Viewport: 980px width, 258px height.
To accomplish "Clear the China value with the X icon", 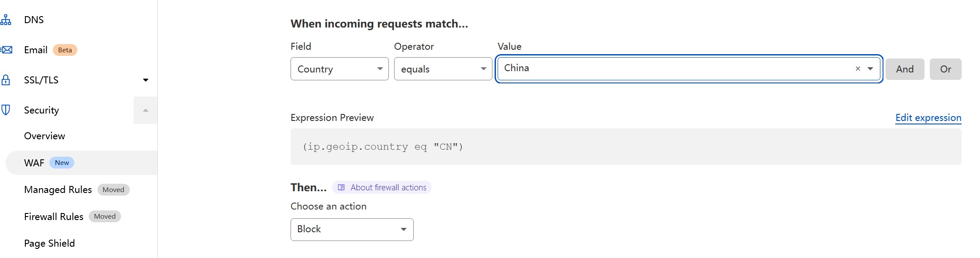I will click(x=858, y=69).
